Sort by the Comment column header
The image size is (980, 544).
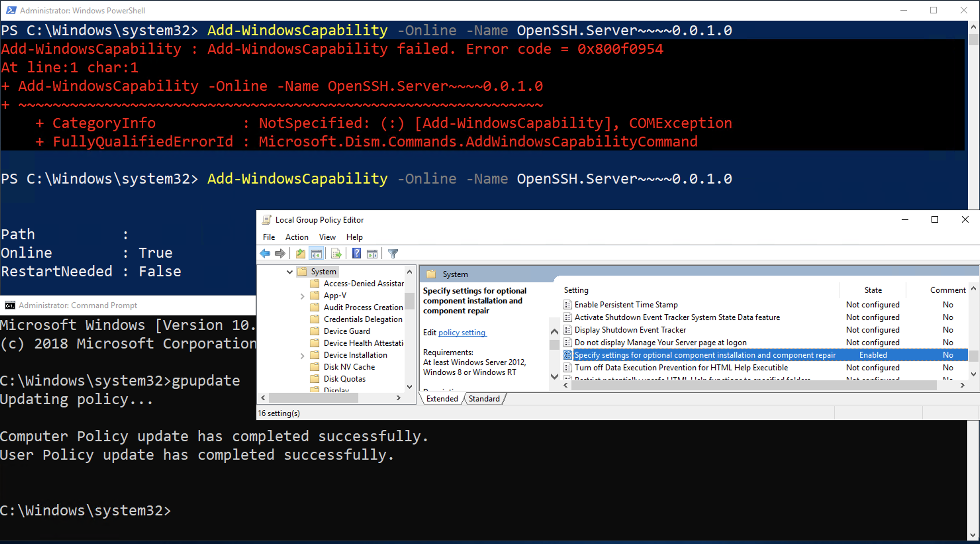(x=948, y=290)
